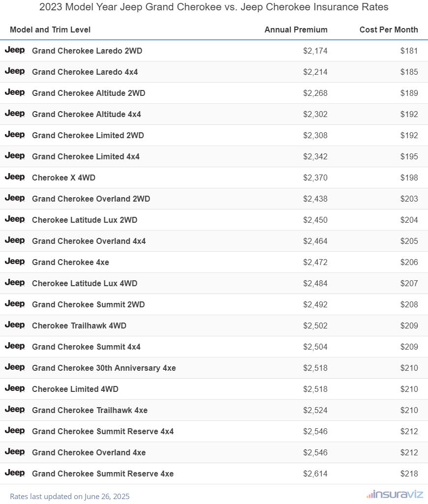Image resolution: width=428 pixels, height=504 pixels.
Task: Click the chart title about Jeep insurance rates
Action: 214,7
